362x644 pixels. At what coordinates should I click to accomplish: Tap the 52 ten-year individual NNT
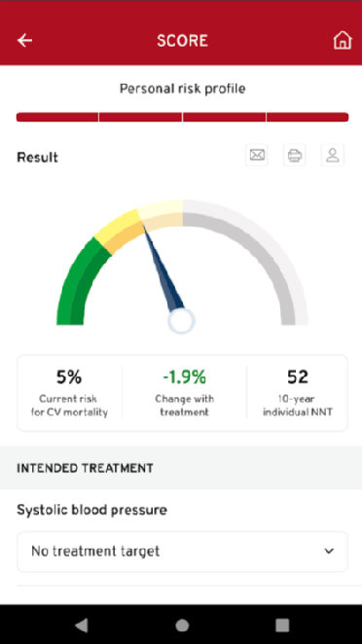(x=298, y=377)
